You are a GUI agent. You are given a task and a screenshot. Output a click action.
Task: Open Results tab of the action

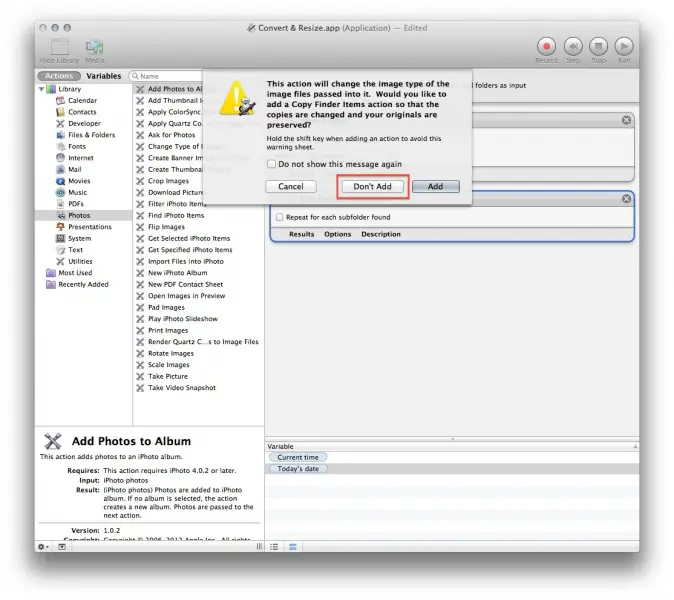pyautogui.click(x=301, y=234)
